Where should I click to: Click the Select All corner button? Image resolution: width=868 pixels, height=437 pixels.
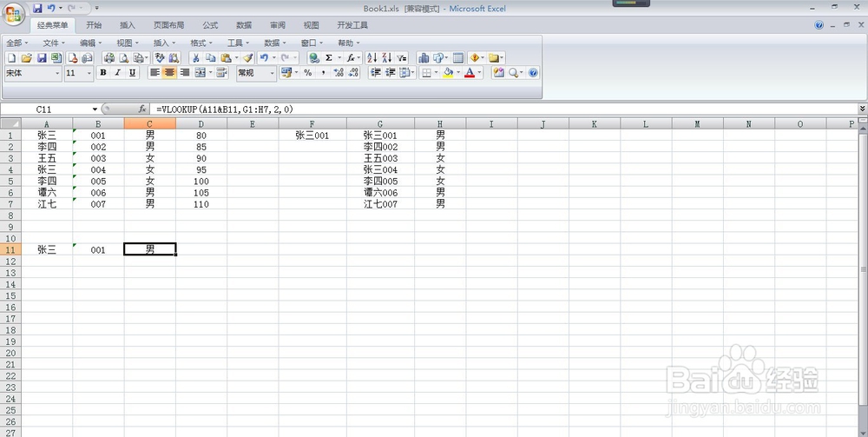[x=10, y=123]
